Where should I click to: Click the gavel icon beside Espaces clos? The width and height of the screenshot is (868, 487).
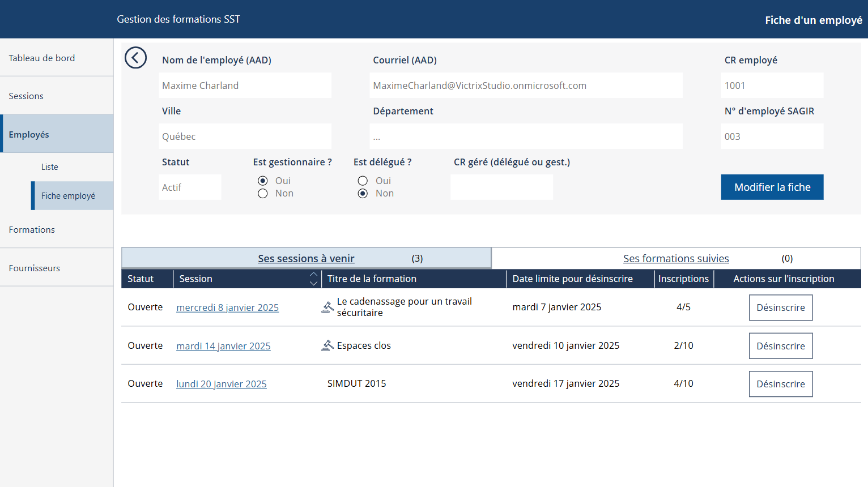[x=327, y=345]
